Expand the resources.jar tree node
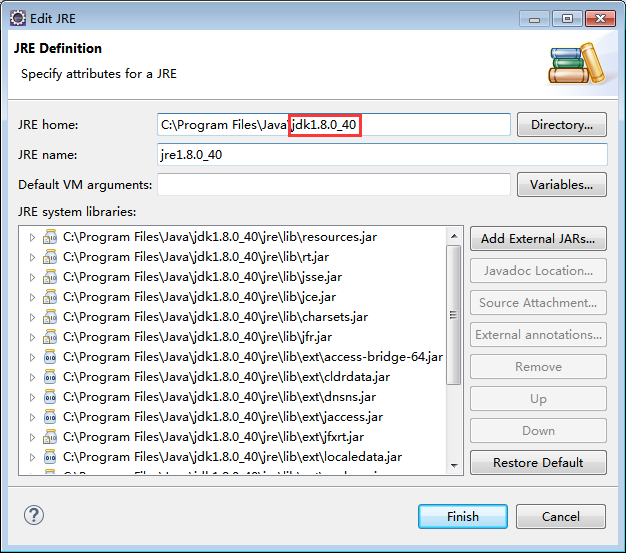The image size is (626, 553). 32,238
